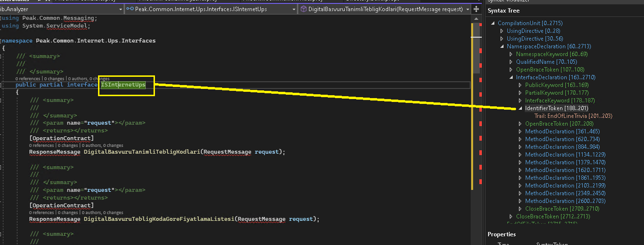This screenshot has height=245, width=644.
Task: Collapse the CompilationUnit [0..2715) node arrow
Action: [x=493, y=23]
